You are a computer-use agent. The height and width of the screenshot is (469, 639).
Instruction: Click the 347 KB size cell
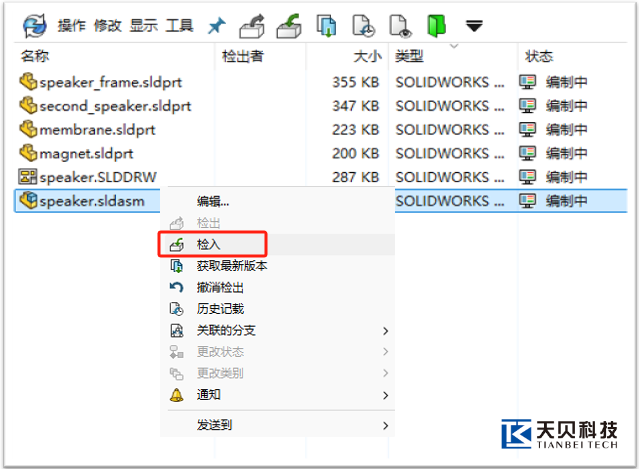(x=355, y=106)
